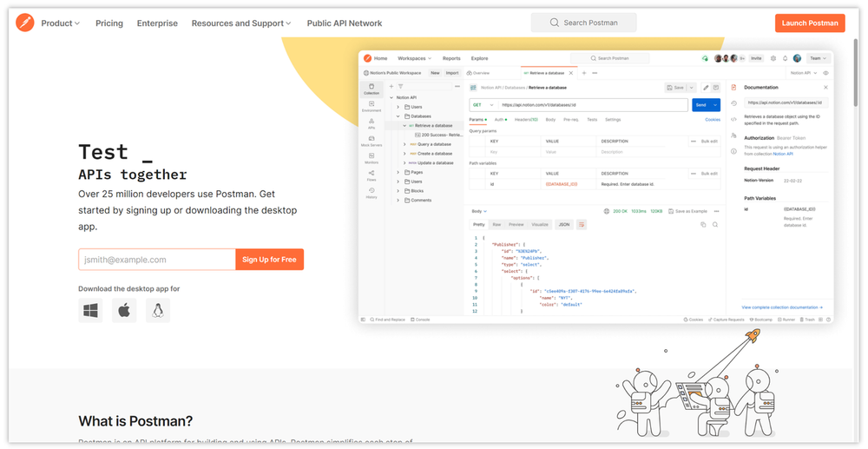Open the Public API Network link

(345, 23)
